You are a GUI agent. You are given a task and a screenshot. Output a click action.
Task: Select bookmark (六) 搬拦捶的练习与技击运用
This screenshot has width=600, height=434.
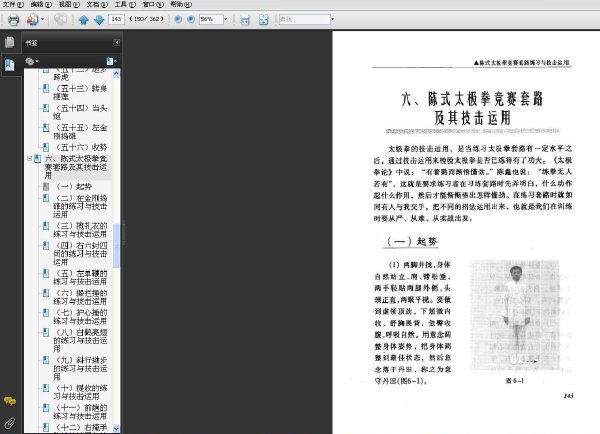(x=80, y=297)
